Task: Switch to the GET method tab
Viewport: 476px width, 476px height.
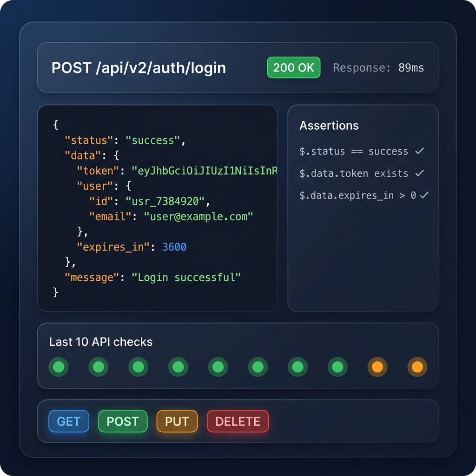Action: 68,422
